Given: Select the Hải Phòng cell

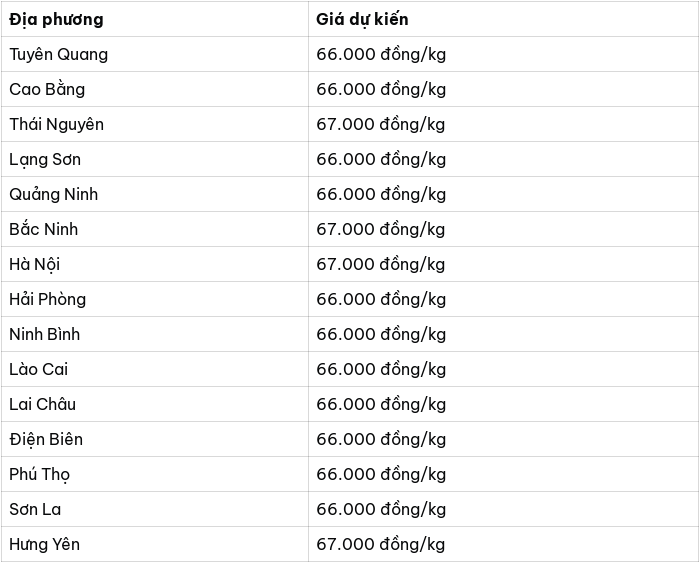Looking at the screenshot, I should pos(154,299).
